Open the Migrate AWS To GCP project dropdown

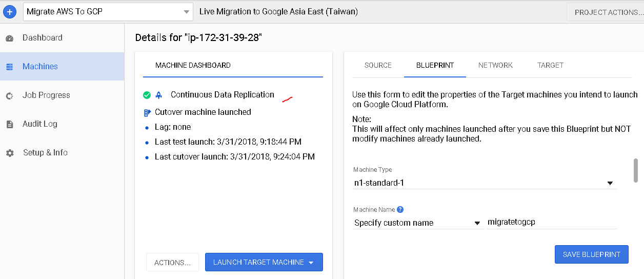coord(108,12)
